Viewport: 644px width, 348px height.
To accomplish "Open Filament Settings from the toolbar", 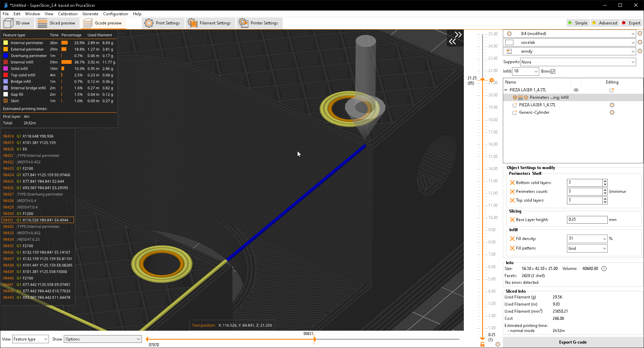I will point(210,23).
